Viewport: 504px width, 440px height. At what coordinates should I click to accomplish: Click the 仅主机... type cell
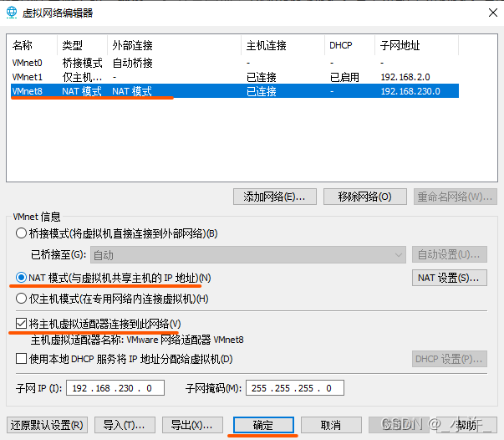[x=82, y=77]
